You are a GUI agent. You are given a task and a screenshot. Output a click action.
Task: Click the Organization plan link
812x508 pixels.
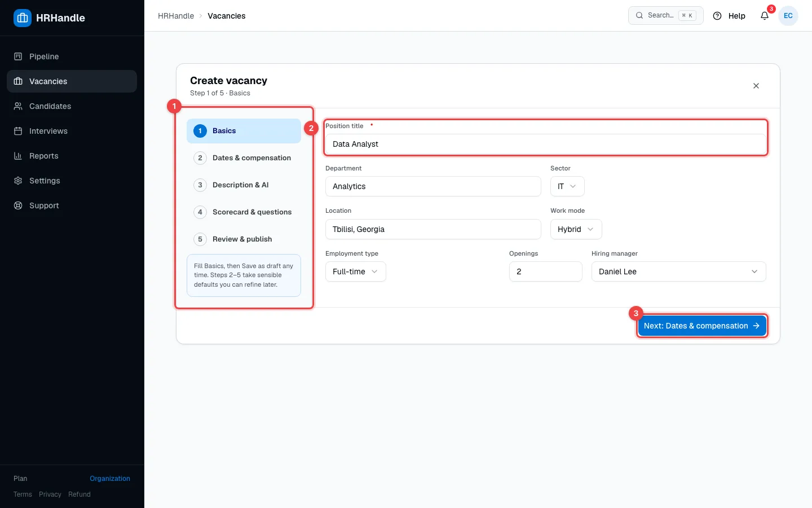(x=110, y=479)
